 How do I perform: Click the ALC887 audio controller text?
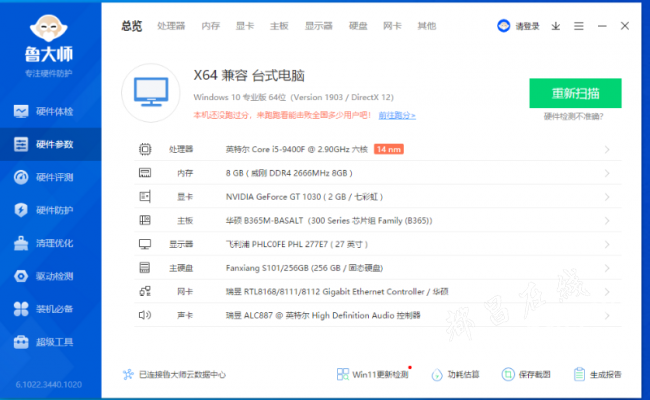coord(323,315)
